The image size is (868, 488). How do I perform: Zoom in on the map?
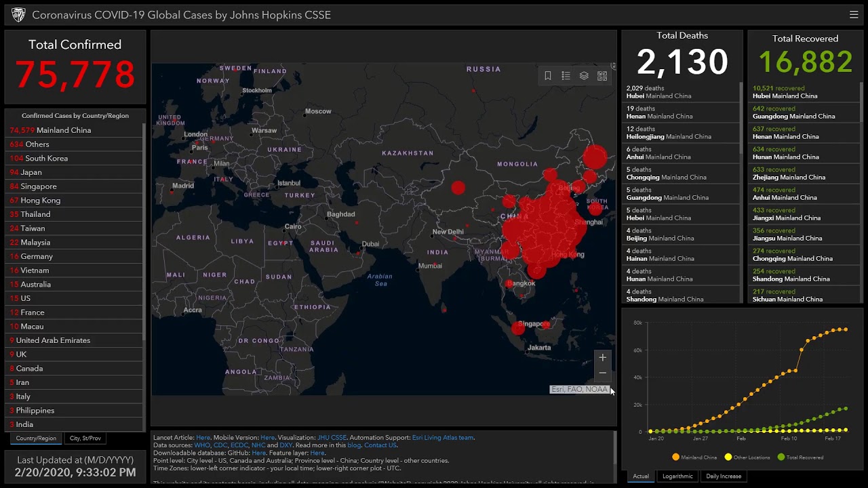point(602,358)
